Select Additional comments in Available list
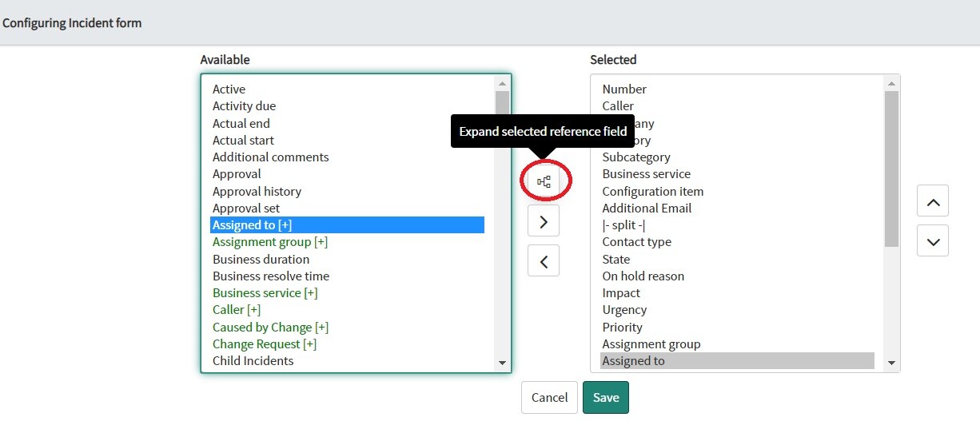Image resolution: width=980 pixels, height=425 pixels. [x=347, y=157]
